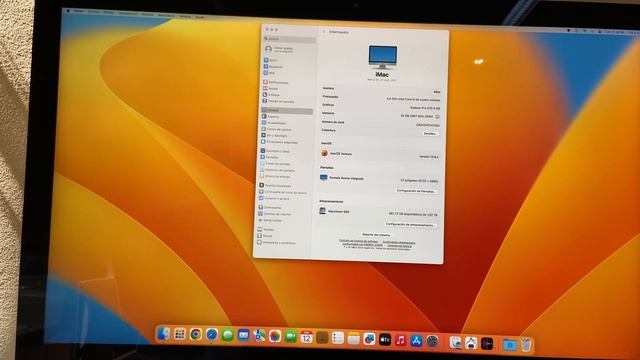
Task: Click the Detalles button next to Cobertura
Action: (430, 133)
